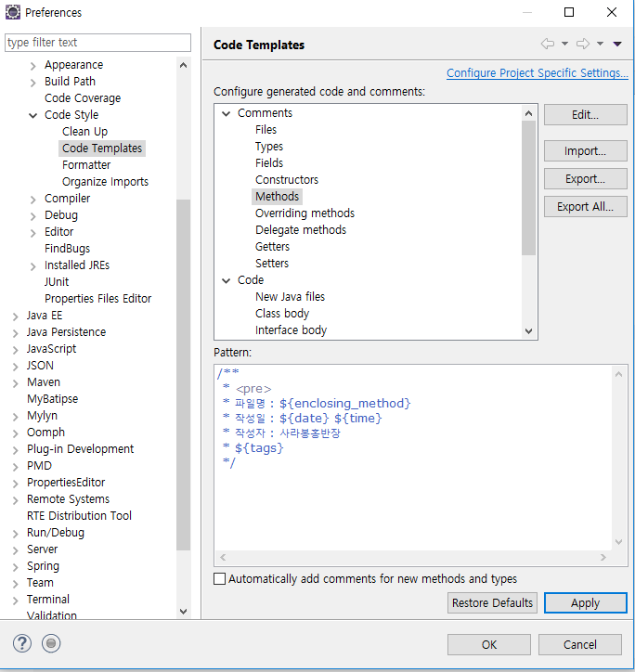Click the Import... button
635x672 pixels.
pyautogui.click(x=585, y=151)
